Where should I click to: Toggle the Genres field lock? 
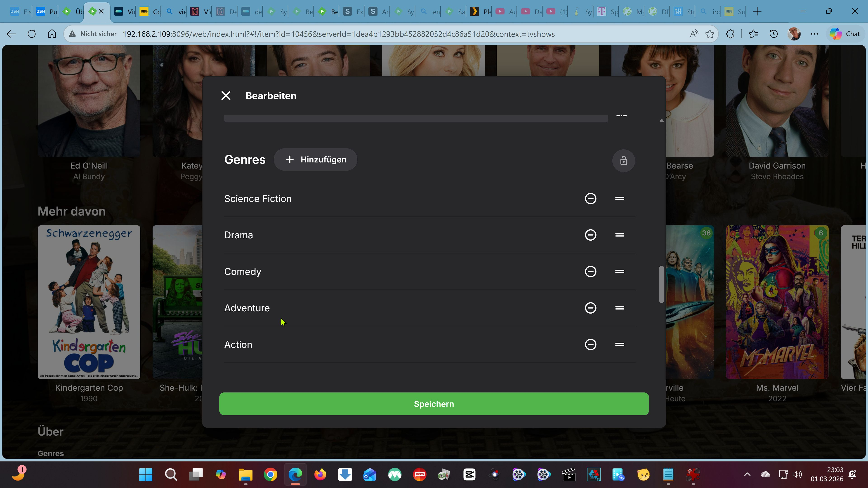(623, 161)
